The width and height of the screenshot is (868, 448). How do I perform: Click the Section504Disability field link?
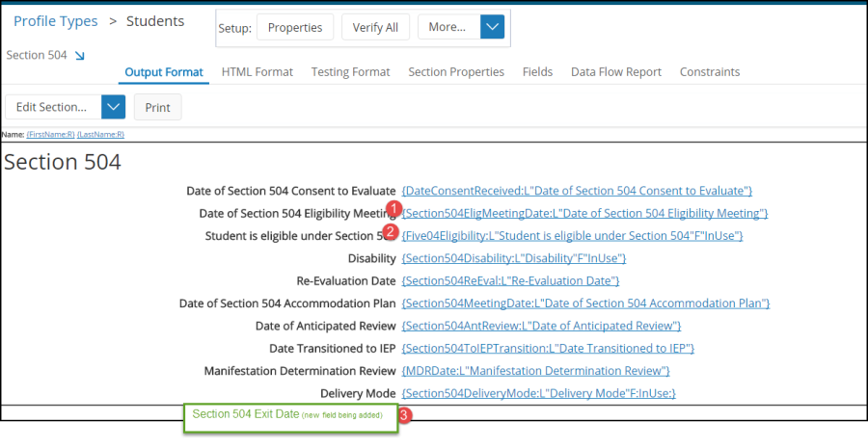click(514, 258)
